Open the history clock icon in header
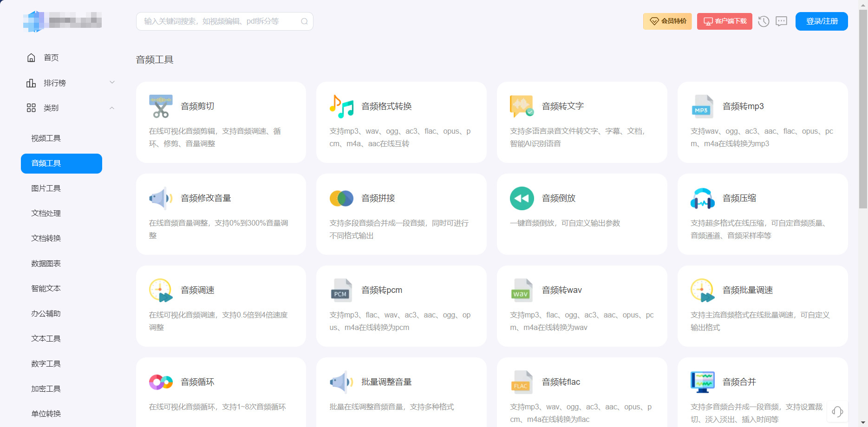 point(764,21)
